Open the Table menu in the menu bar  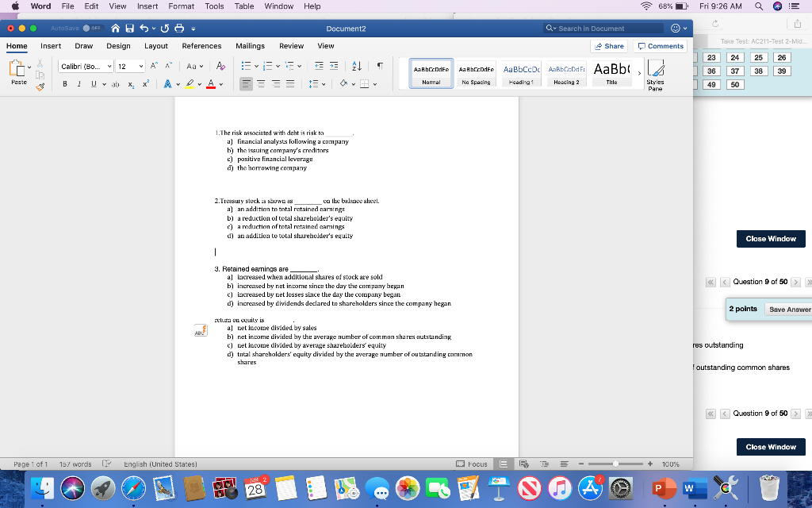click(243, 6)
